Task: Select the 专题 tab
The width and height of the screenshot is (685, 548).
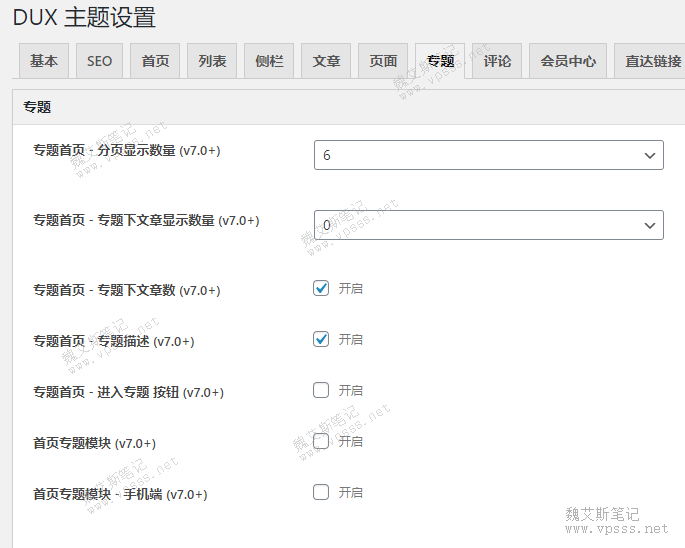Action: 440,61
